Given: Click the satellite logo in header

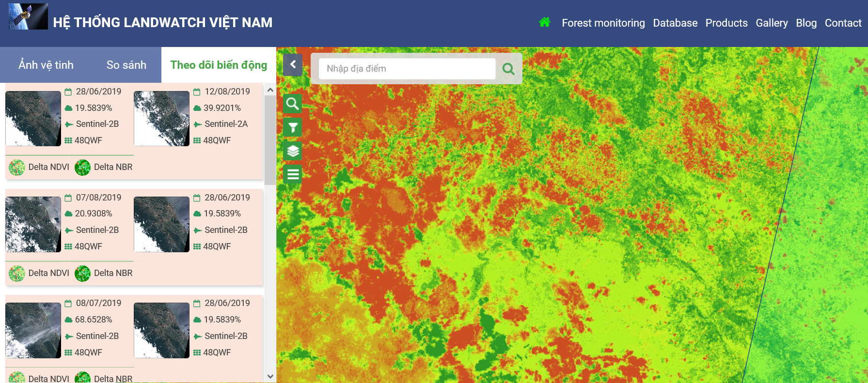Looking at the screenshot, I should tap(28, 17).
